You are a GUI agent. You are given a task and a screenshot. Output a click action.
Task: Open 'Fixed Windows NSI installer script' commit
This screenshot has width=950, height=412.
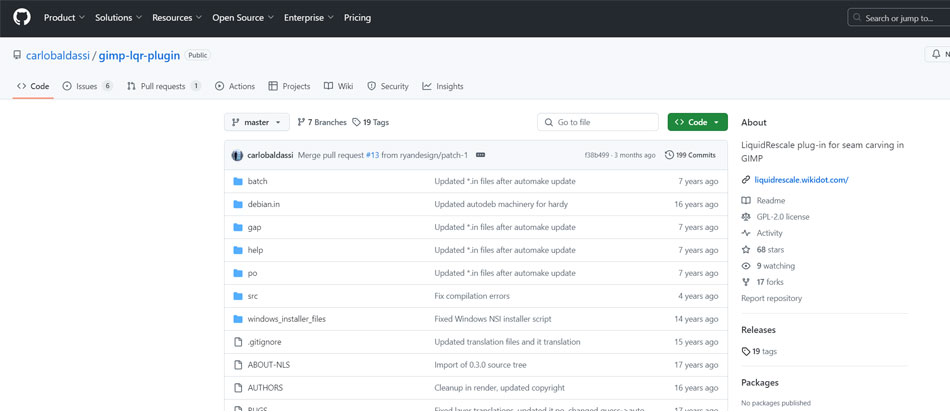click(x=493, y=319)
